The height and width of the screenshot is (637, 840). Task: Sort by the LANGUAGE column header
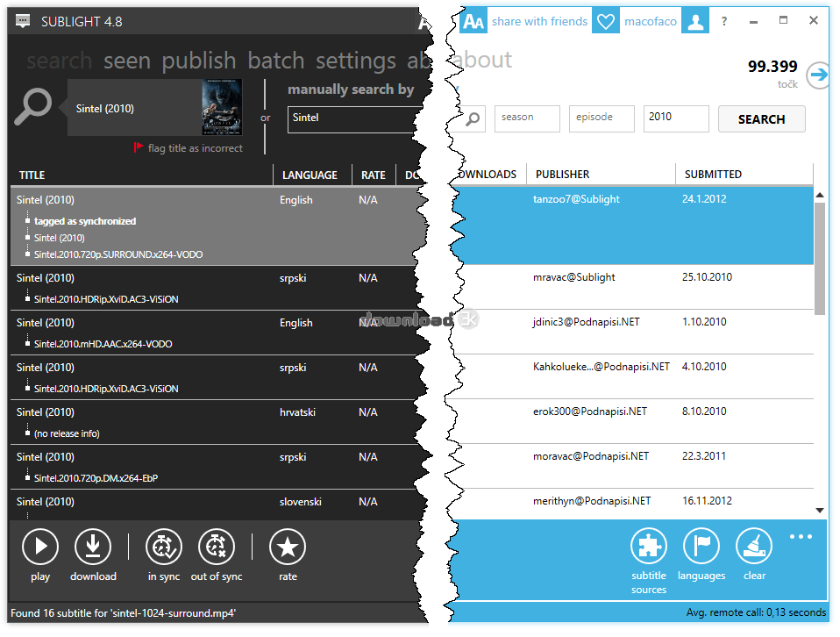coord(310,175)
